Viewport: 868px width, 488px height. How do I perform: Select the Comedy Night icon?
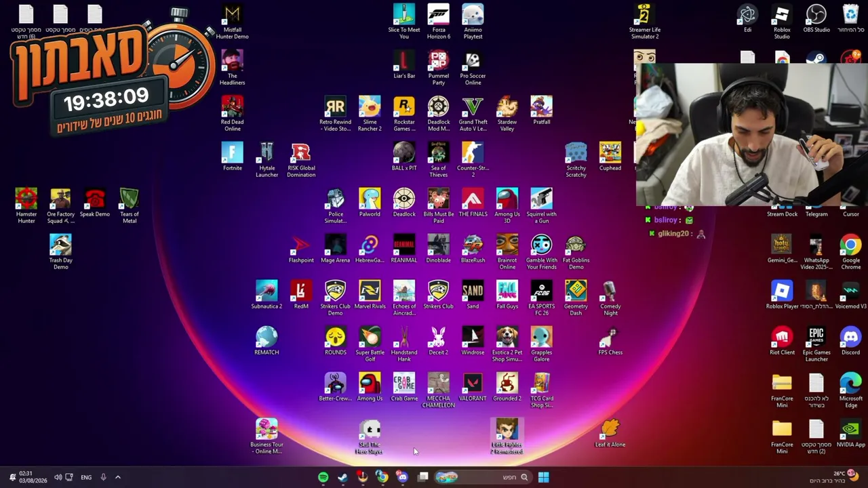click(x=610, y=298)
